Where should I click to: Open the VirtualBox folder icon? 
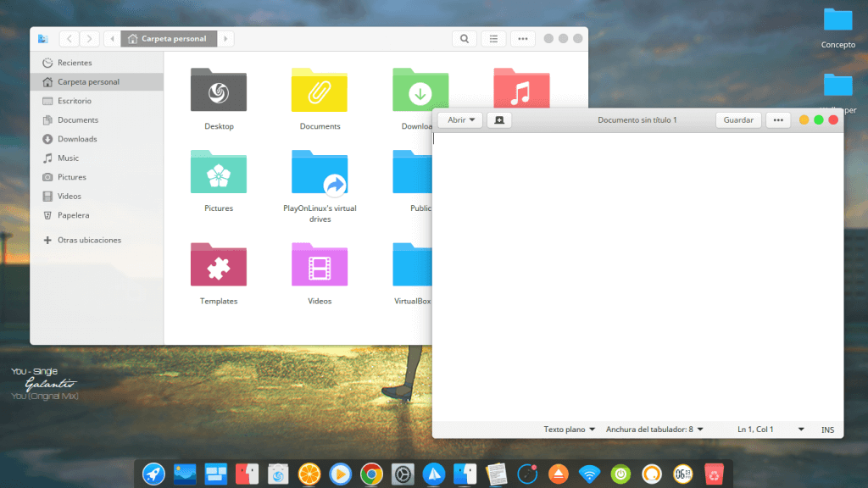click(x=412, y=265)
